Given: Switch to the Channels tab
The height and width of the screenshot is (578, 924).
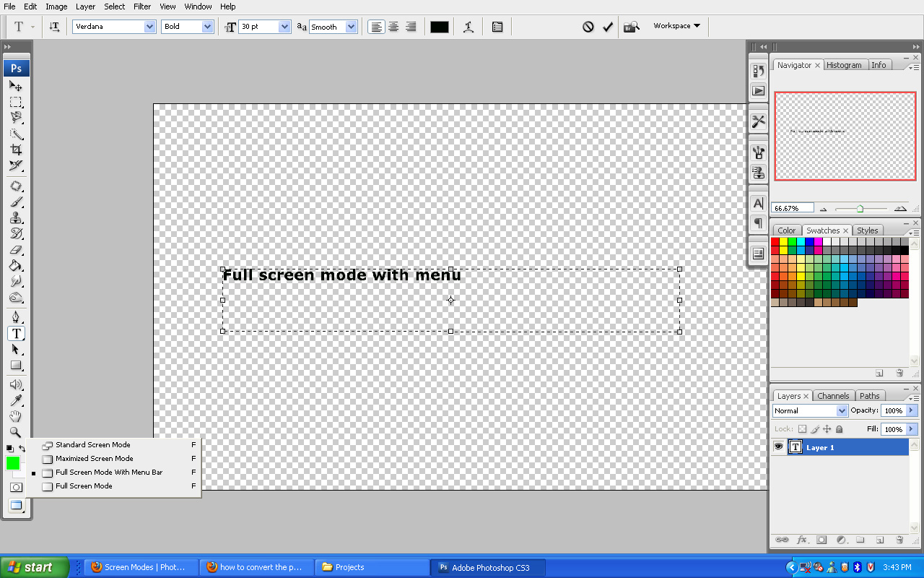Looking at the screenshot, I should coord(833,395).
